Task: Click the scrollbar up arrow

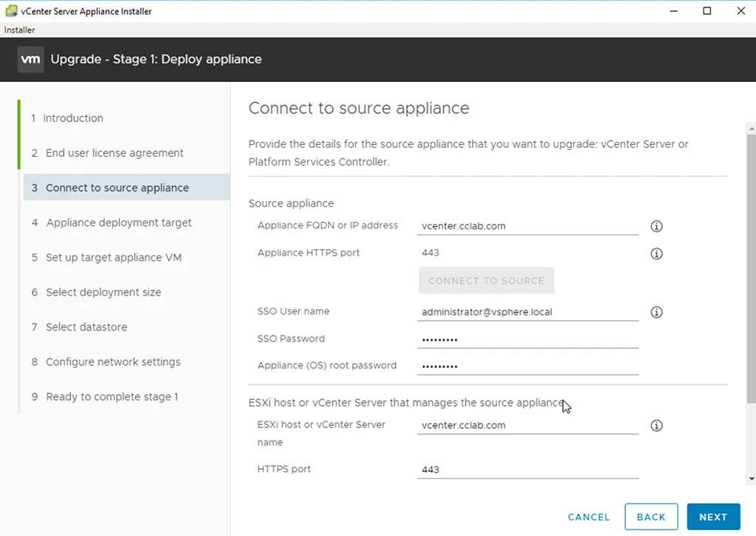Action: tap(751, 129)
